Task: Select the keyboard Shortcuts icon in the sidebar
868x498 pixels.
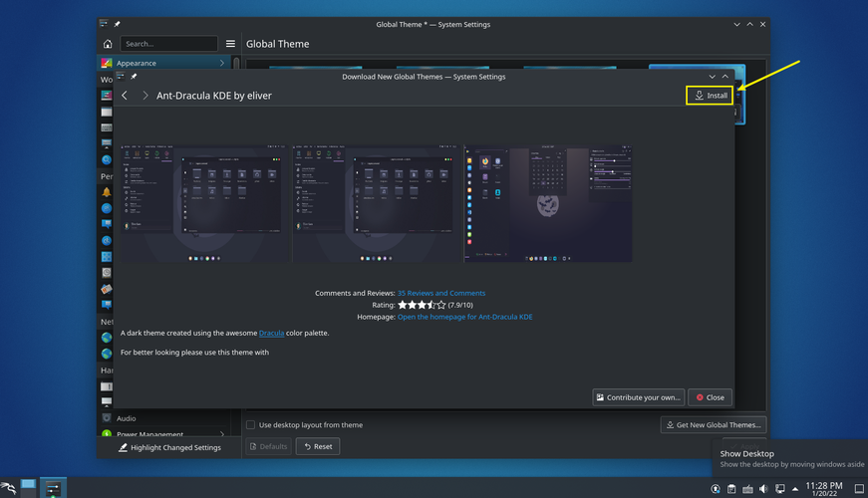Action: pos(107,127)
